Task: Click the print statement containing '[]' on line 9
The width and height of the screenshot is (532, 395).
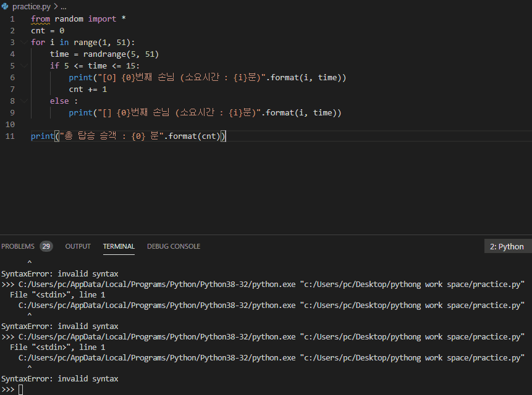Action: tap(205, 113)
